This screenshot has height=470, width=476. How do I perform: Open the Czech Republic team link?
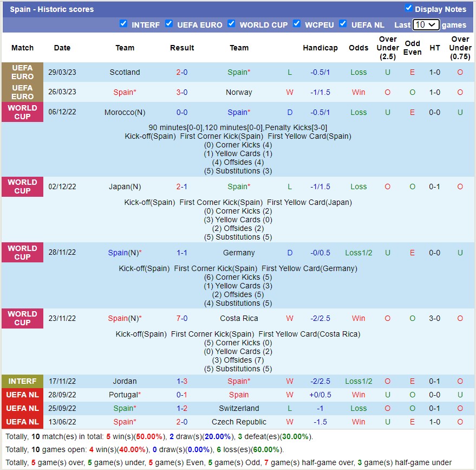click(239, 422)
